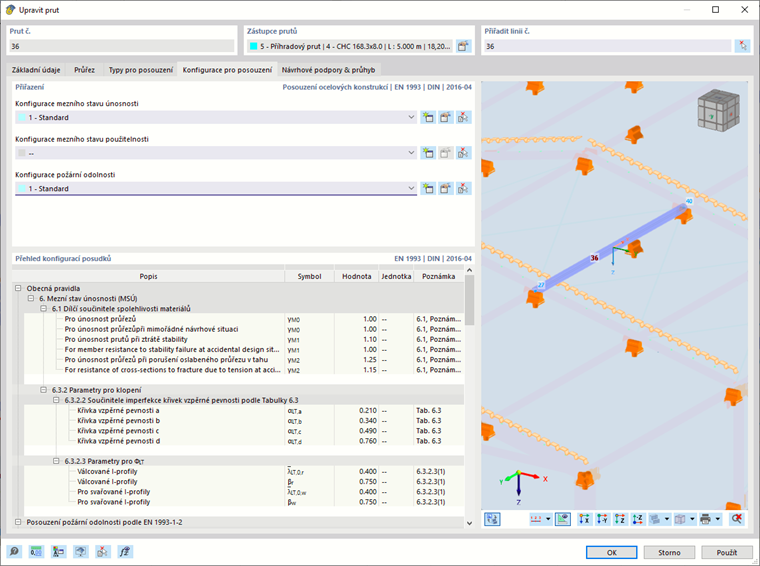This screenshot has height=566, width=760.
Task: Switch to the Základní údaje tab
Action: [36, 70]
